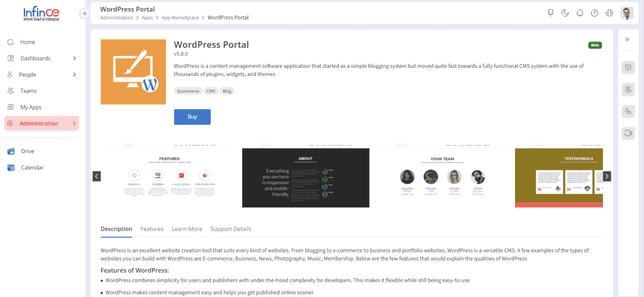This screenshot has width=644, height=297.
Task: Select the Description tab
Action: (116, 229)
